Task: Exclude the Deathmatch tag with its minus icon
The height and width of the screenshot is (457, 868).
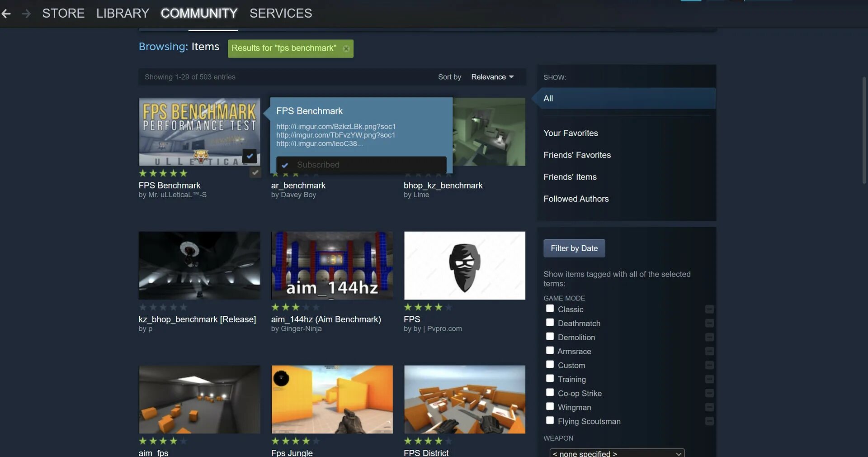Action: (709, 323)
